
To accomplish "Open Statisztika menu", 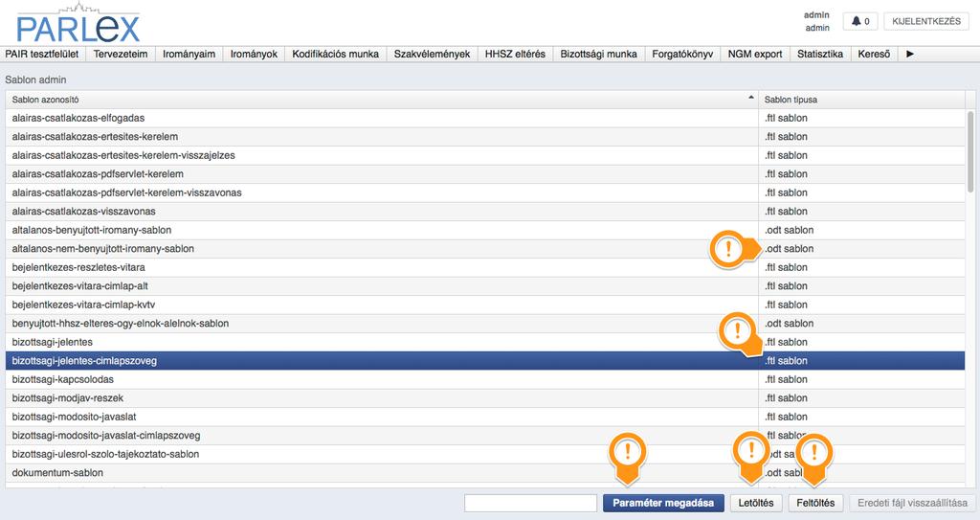I will click(x=820, y=54).
